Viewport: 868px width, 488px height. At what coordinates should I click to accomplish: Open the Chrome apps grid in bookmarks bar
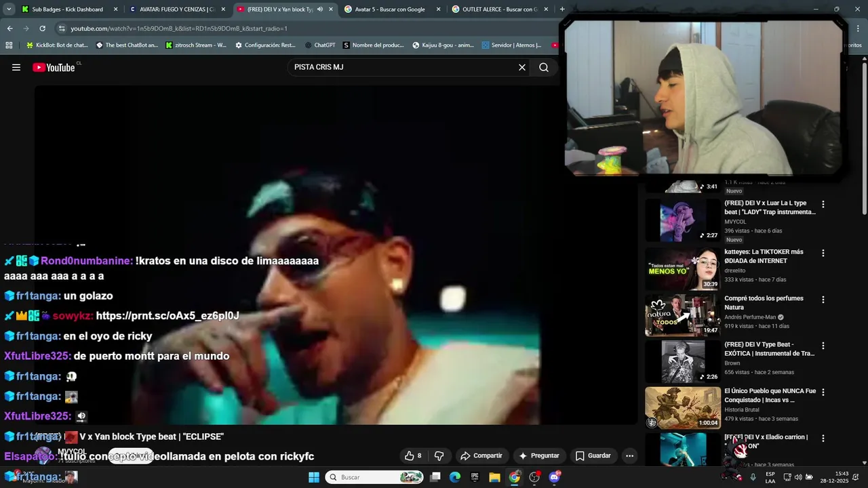9,45
